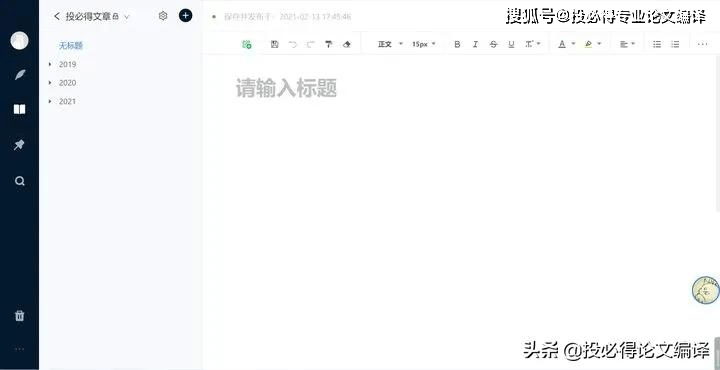Click the 请输入标题 title field
The width and height of the screenshot is (720, 370).
[286, 88]
